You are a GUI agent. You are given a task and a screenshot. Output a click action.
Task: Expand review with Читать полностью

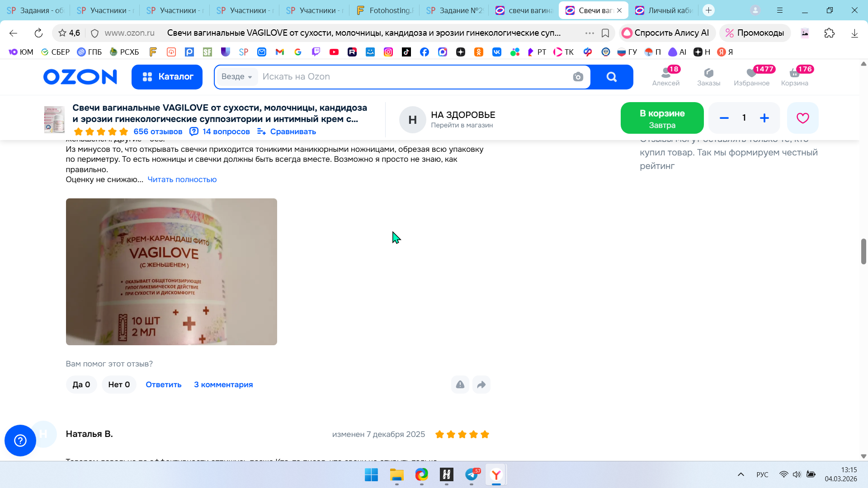[x=182, y=179]
